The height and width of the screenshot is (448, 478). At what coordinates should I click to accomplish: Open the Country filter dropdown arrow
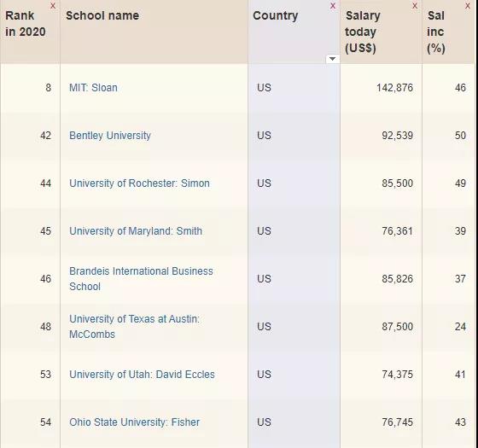point(333,59)
